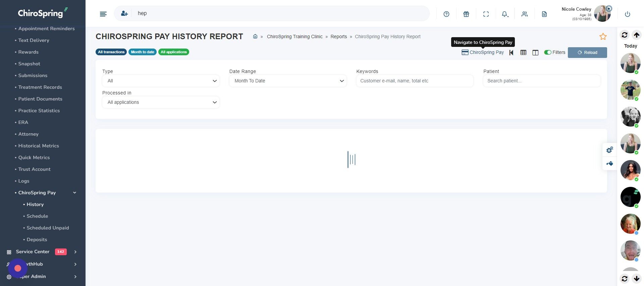Select the black logo patient avatar

coord(630,197)
